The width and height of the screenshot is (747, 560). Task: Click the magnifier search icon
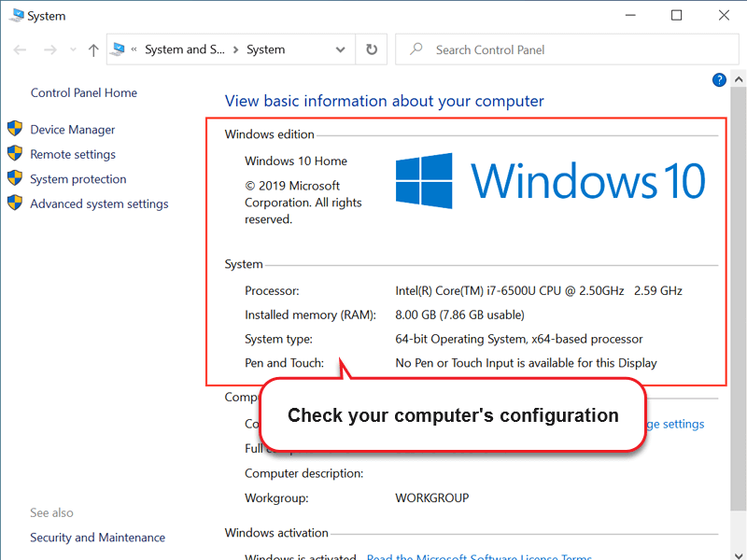(416, 49)
